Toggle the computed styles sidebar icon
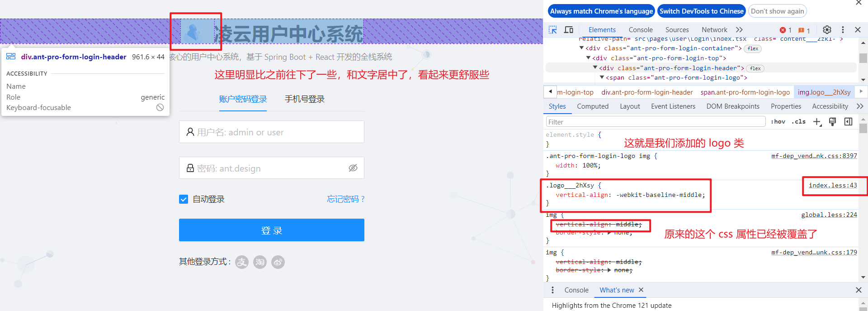This screenshot has width=868, height=311. [x=849, y=122]
